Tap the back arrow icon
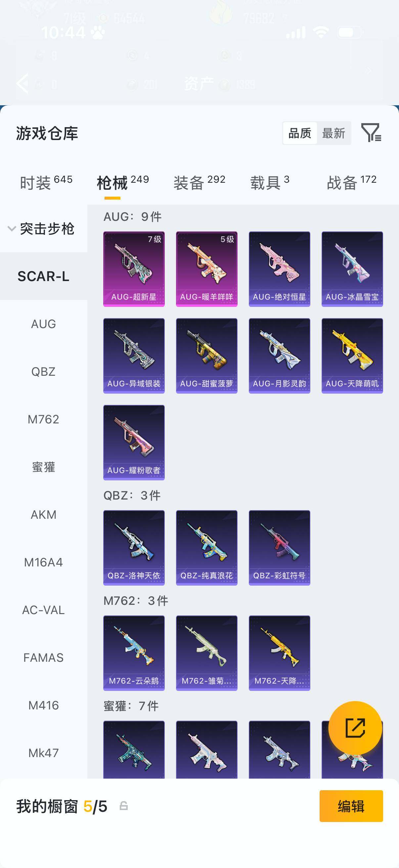 (x=22, y=82)
